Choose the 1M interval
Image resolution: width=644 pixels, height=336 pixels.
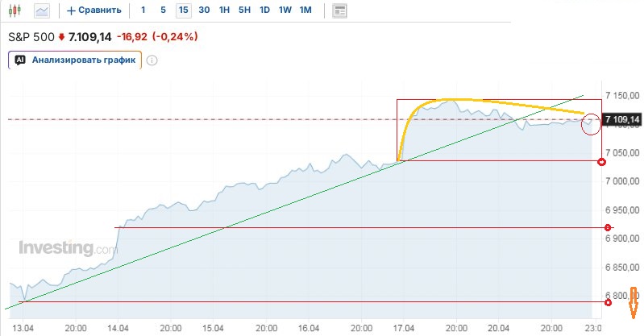[305, 10]
